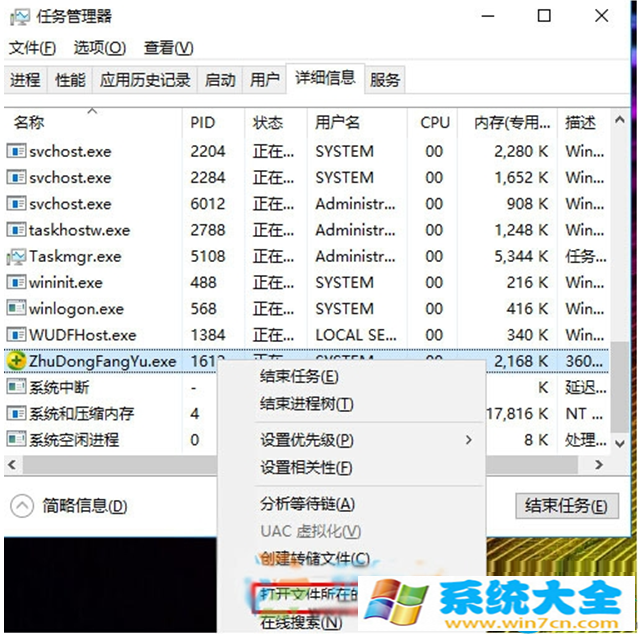This screenshot has width=640, height=636.
Task: Click the PID value 1384
Action: (208, 335)
